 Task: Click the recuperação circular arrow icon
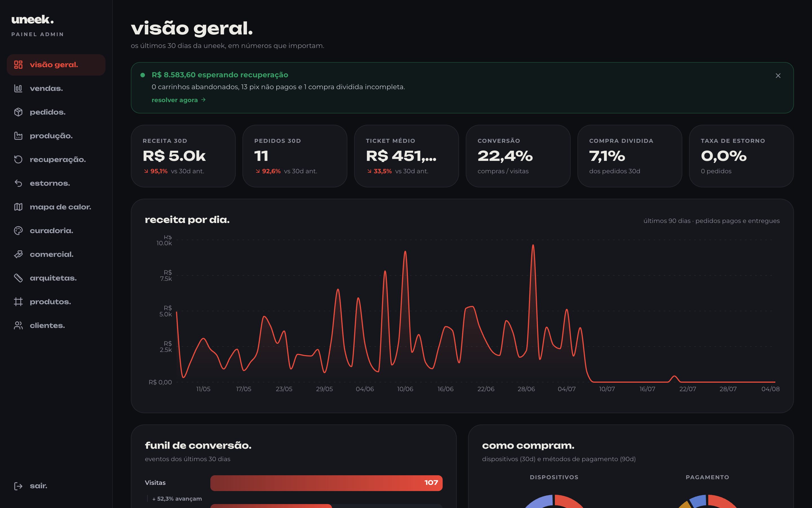[x=18, y=159]
